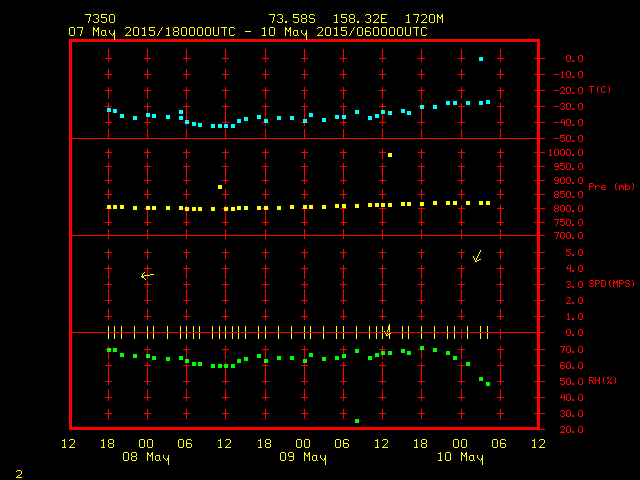Click station ID 7350 in the header
Viewport: 640px width, 480px height.
click(x=99, y=19)
